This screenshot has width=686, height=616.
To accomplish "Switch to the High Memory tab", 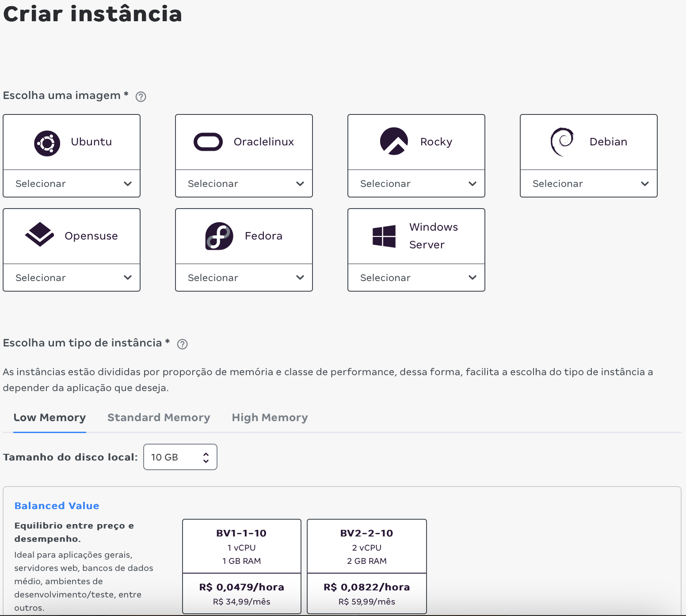I will 270,418.
